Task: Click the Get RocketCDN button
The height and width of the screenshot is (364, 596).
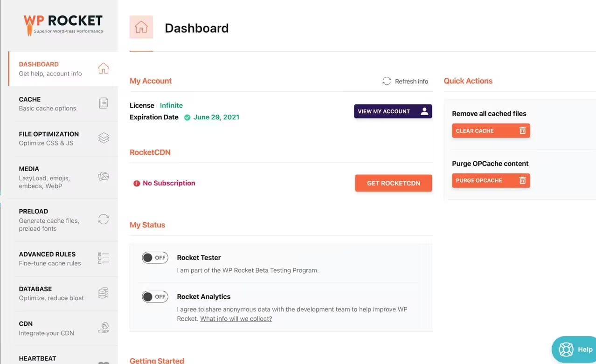Action: [x=393, y=183]
